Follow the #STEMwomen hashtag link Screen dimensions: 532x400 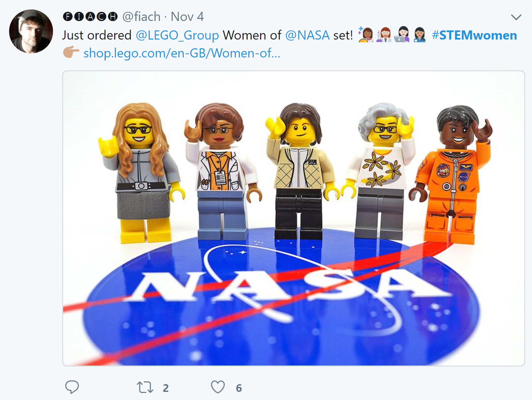point(474,35)
